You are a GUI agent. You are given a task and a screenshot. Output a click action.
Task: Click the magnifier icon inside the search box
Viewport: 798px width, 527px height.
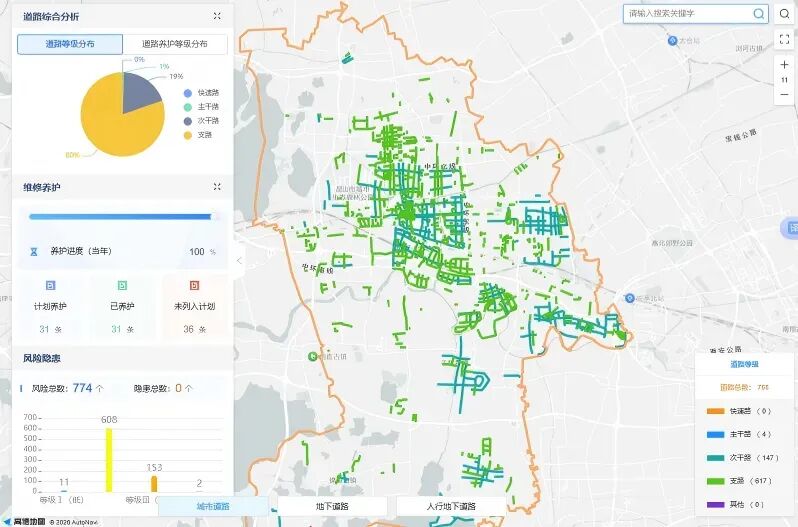tap(758, 14)
